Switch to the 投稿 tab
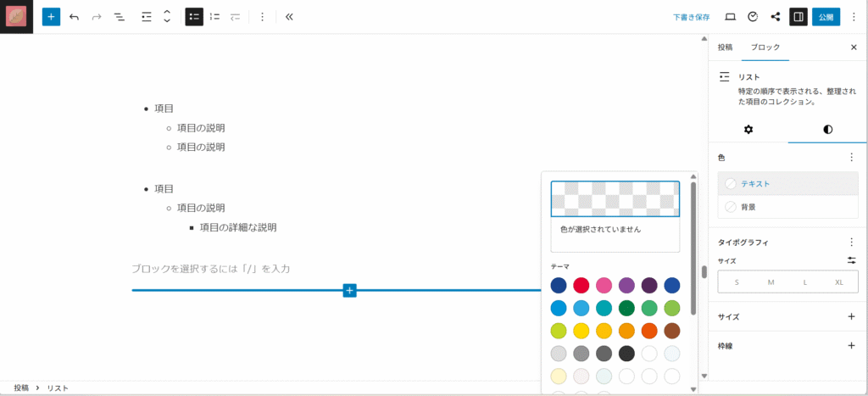Image resolution: width=868 pixels, height=396 pixels. [725, 47]
